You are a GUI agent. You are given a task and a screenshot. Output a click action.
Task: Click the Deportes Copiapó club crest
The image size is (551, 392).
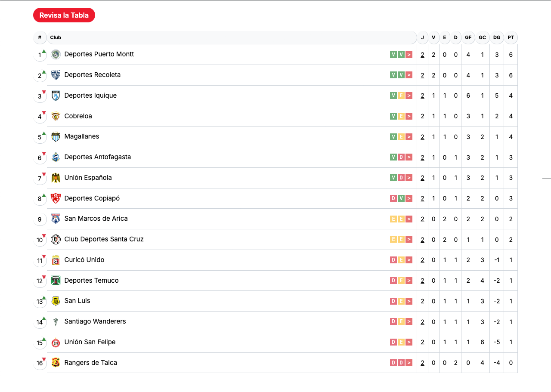(56, 198)
